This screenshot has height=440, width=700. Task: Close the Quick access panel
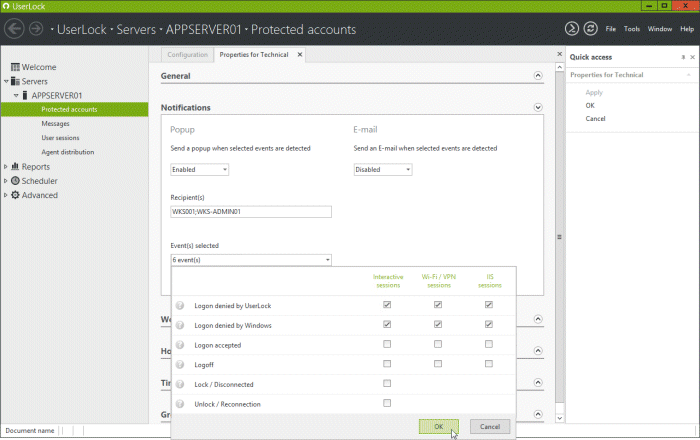point(692,57)
